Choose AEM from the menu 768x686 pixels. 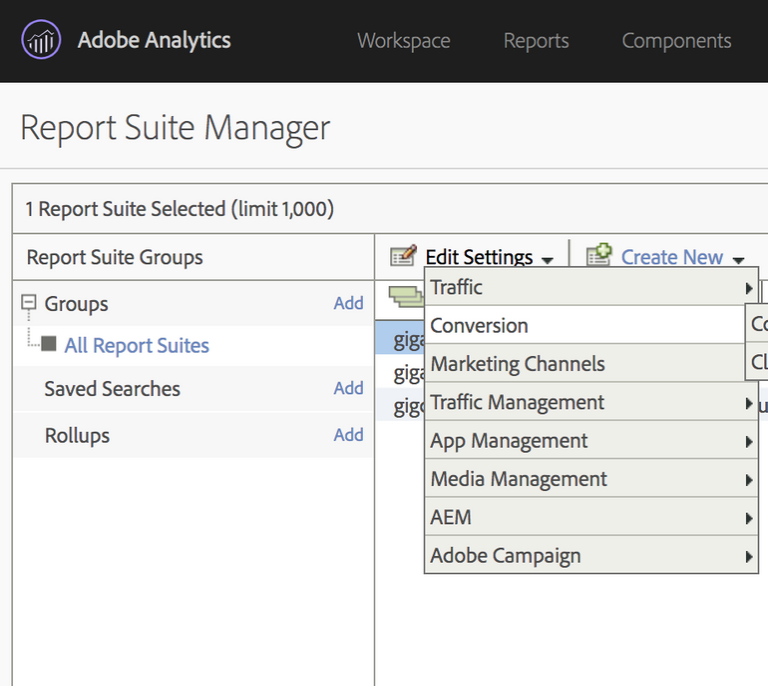591,517
